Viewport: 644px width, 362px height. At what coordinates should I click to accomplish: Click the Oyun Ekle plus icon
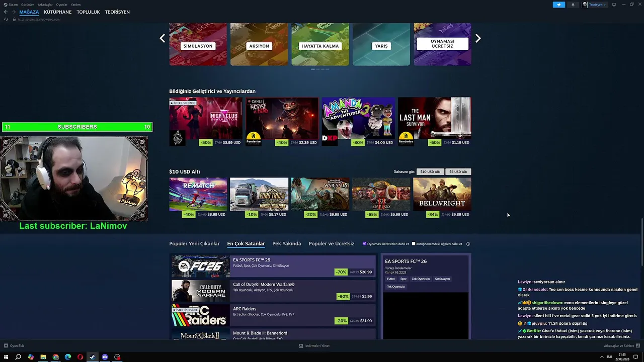[6, 346]
